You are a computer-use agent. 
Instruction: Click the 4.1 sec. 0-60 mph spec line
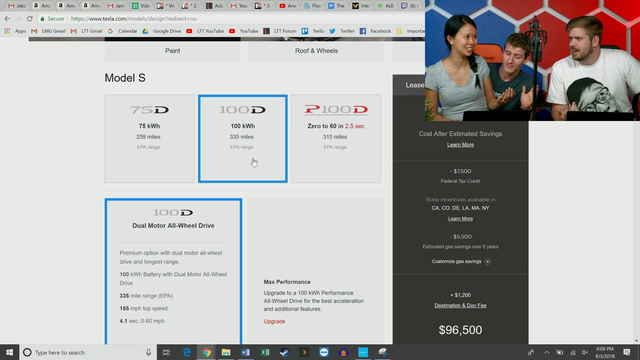pyautogui.click(x=142, y=321)
